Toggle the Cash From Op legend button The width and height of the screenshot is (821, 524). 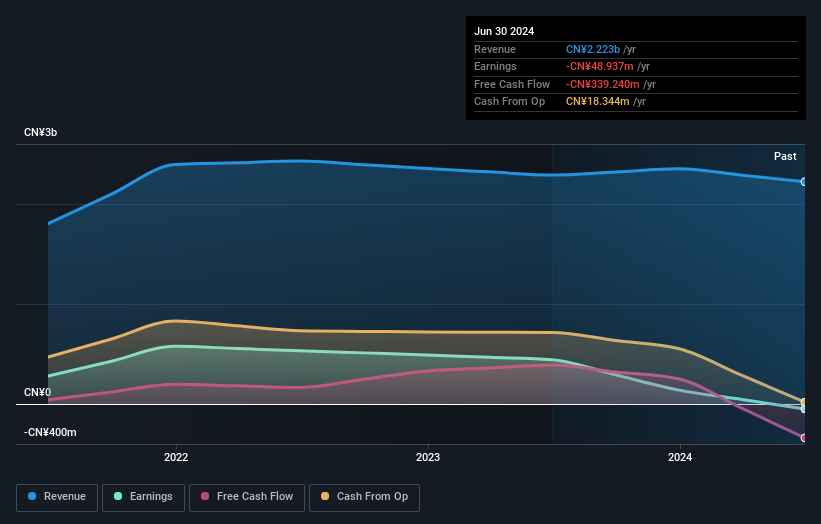coord(364,497)
